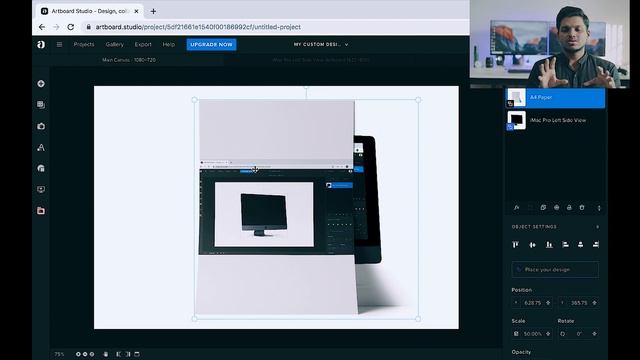Align object to horizontal center
Screen dimensions: 640x360
tap(580, 244)
